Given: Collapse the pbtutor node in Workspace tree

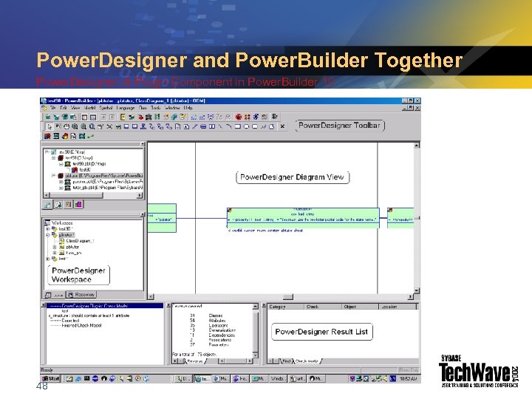Looking at the screenshot, I should tap(48, 235).
